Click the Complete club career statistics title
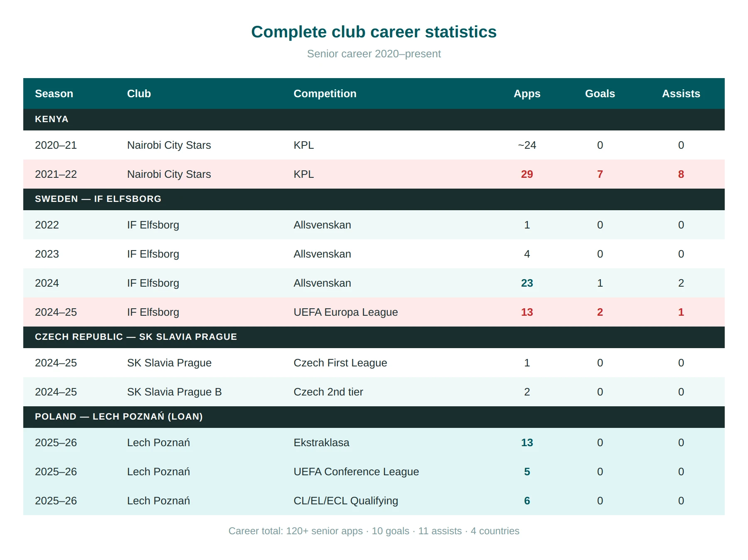This screenshot has width=748, height=560. (374, 32)
